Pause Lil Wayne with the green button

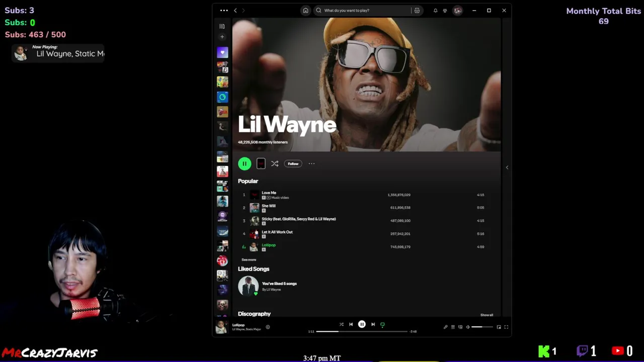click(245, 163)
